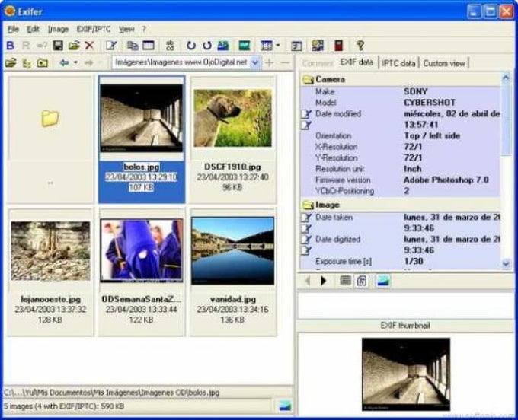
Task: Collapse the Image section in EXIF data
Action: (x=309, y=205)
